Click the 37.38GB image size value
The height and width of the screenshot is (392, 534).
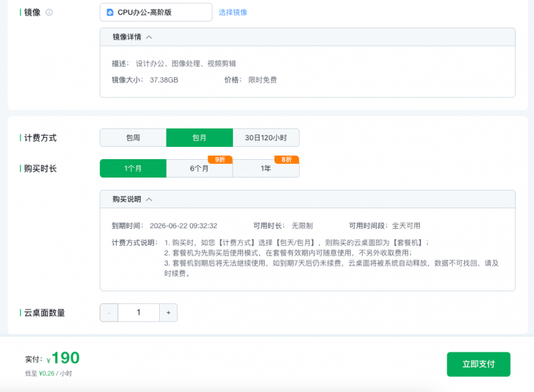[164, 80]
